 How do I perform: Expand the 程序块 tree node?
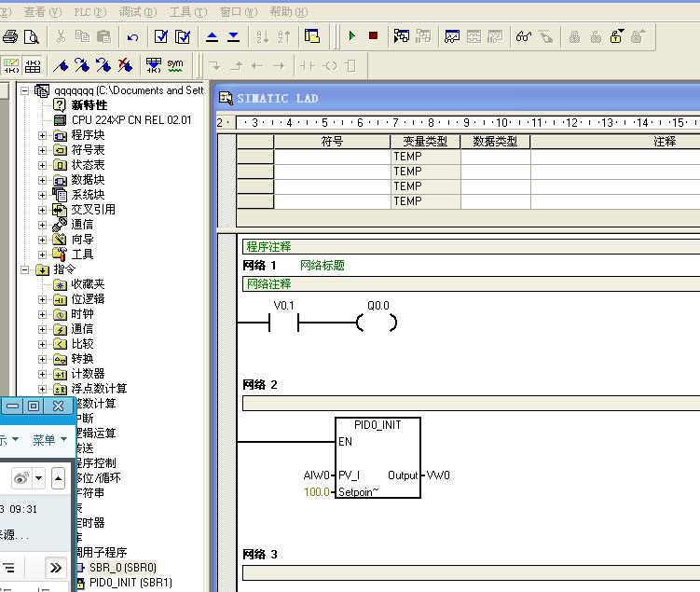point(42,135)
